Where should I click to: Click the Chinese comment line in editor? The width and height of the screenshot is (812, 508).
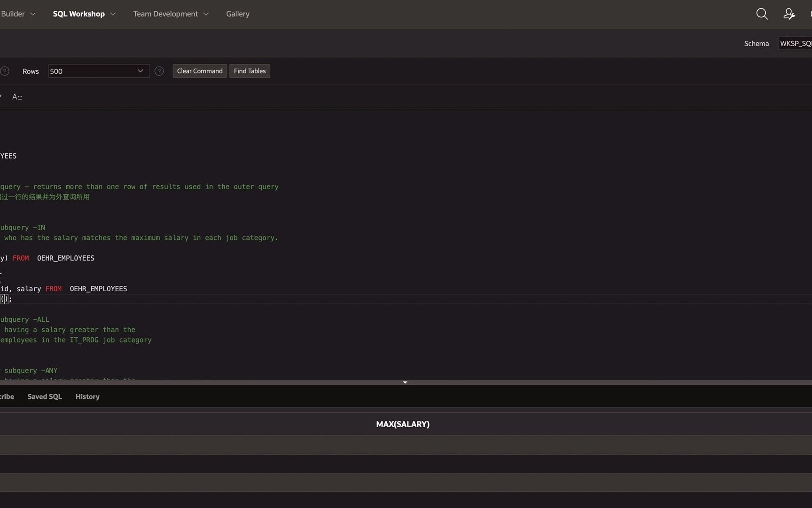[x=45, y=197]
